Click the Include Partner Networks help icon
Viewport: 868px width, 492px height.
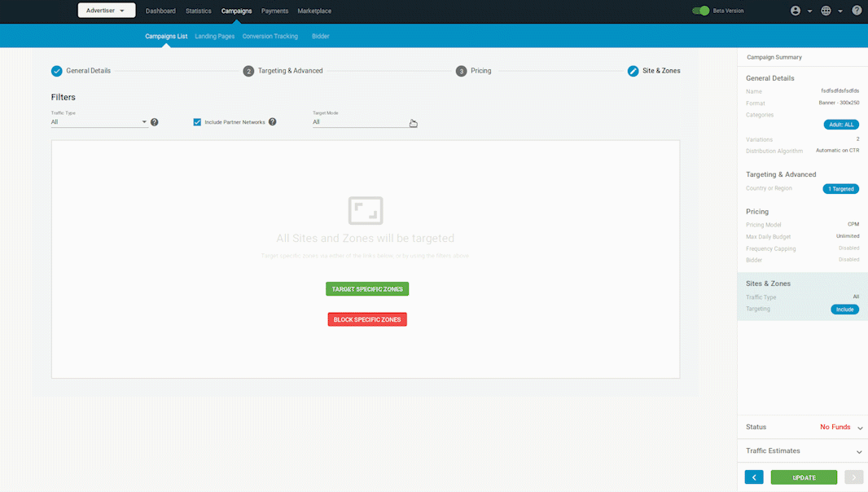coord(273,122)
